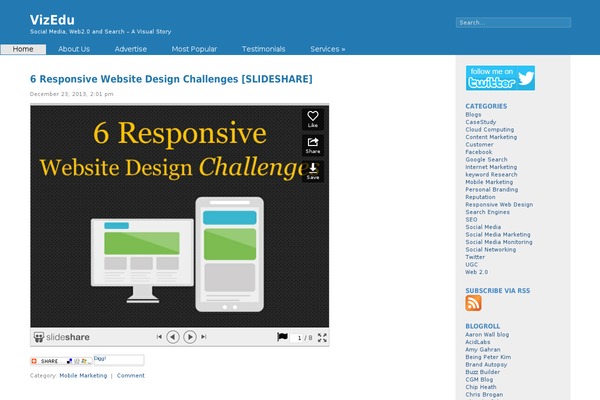Open the Web 2.0 category
Screen dimensions: 600x400
tap(476, 272)
